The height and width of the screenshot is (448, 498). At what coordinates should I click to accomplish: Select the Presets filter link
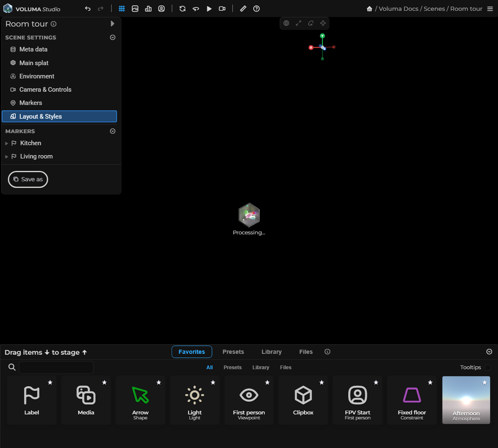pyautogui.click(x=232, y=368)
